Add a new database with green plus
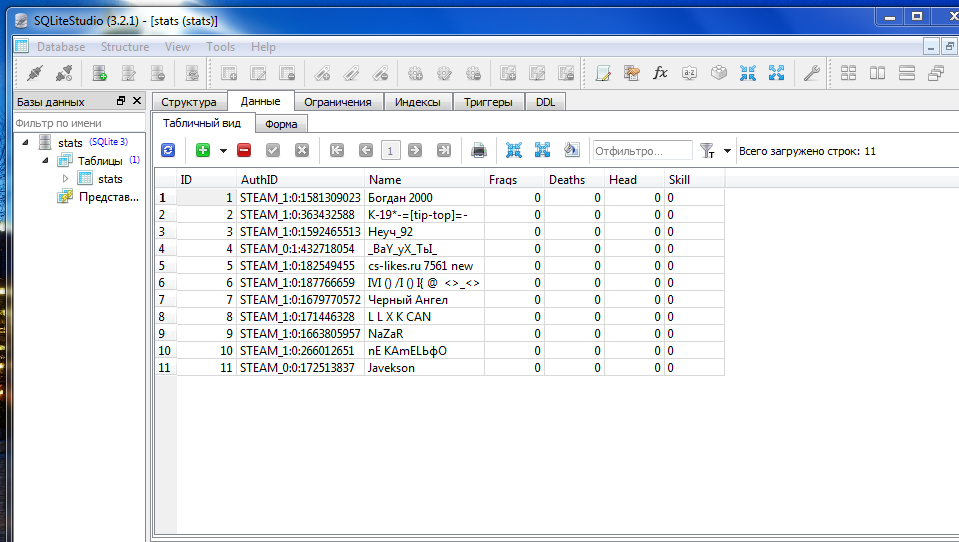Image resolution: width=959 pixels, height=542 pixels. (x=100, y=73)
